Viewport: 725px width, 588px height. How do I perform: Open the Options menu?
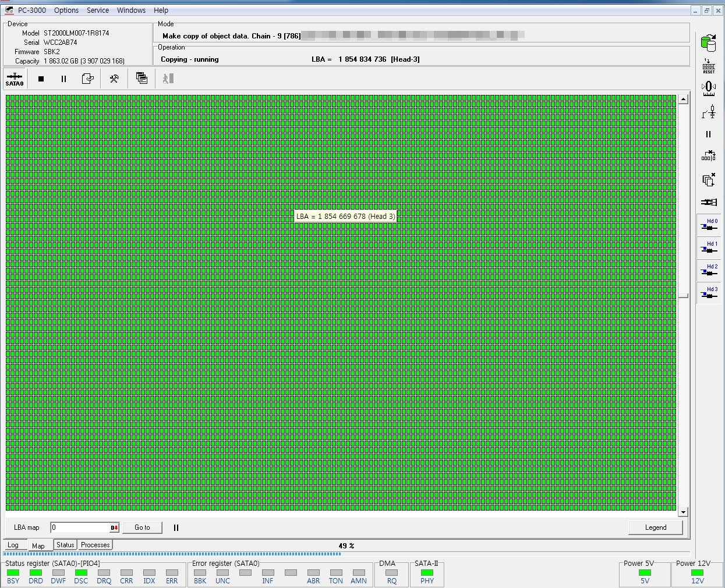coord(66,10)
